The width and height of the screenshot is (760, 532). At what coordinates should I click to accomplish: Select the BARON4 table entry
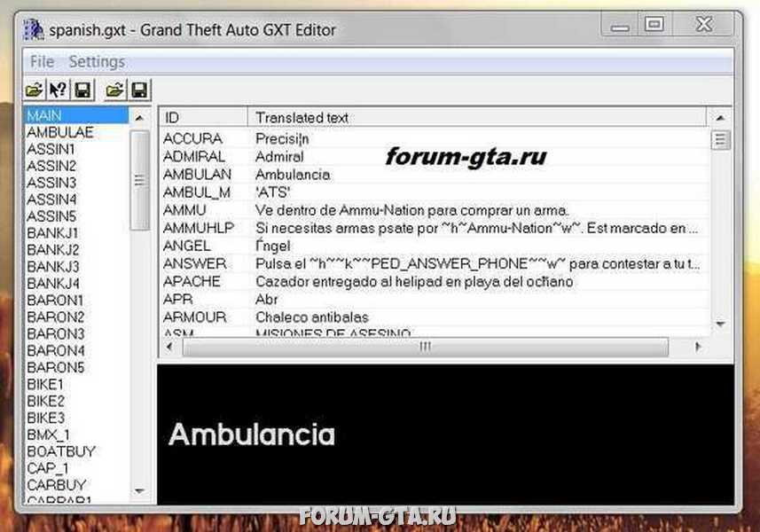tap(77, 351)
